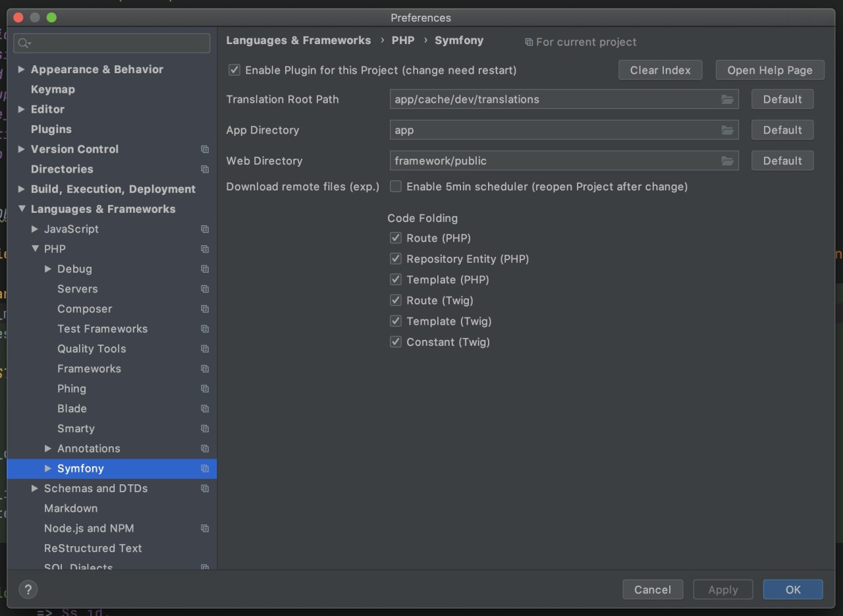843x616 pixels.
Task: Open folder browser for Translation Root Path
Action: 727,99
